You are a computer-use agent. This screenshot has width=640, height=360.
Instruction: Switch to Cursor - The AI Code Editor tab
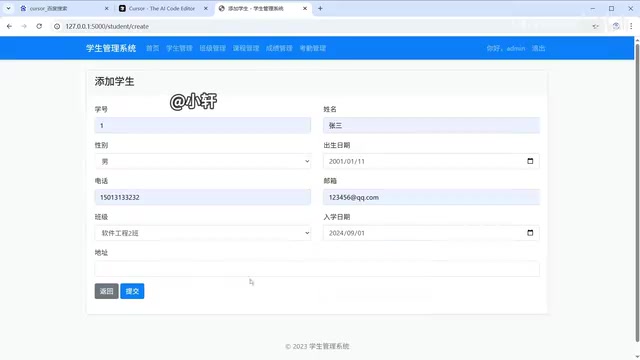163,8
